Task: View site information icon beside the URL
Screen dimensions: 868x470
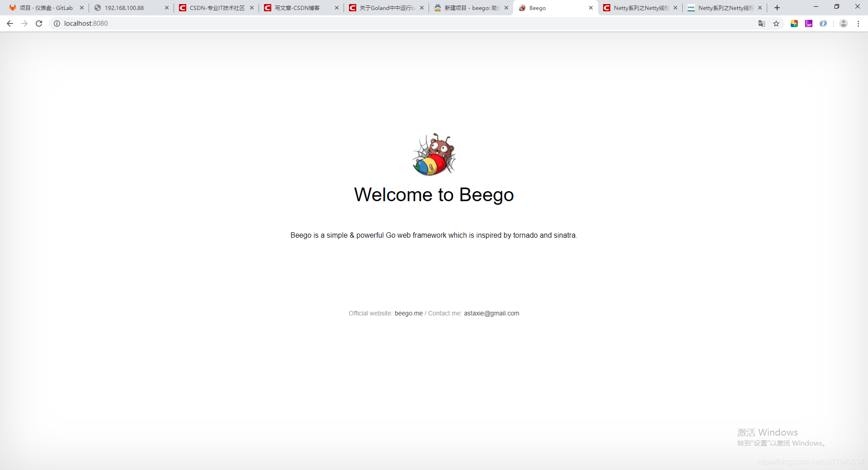Action: click(x=57, y=23)
